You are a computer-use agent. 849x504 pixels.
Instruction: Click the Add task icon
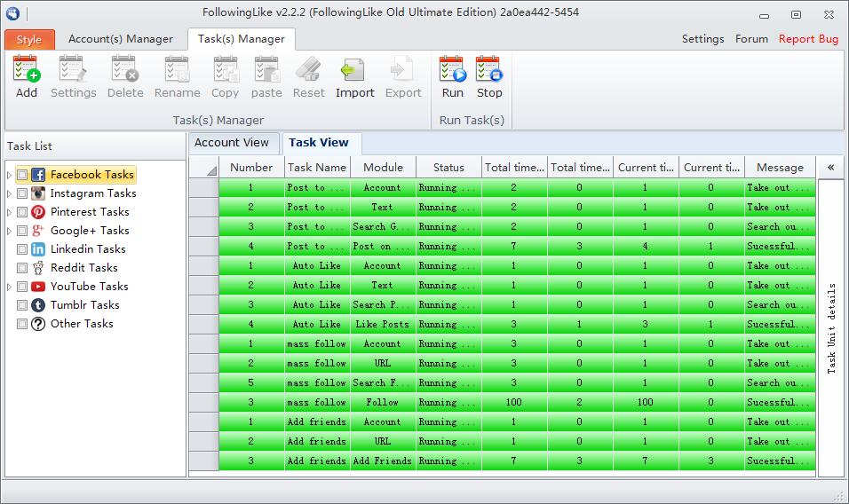pos(26,68)
